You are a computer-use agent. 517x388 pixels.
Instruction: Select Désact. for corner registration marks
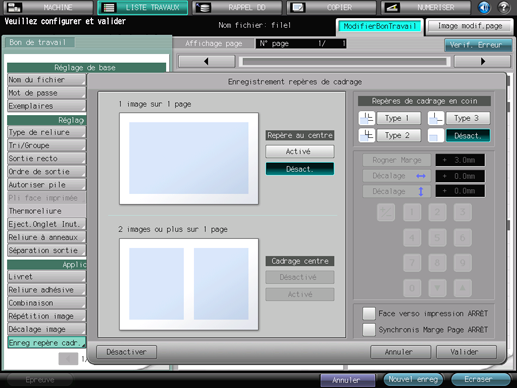coord(468,136)
